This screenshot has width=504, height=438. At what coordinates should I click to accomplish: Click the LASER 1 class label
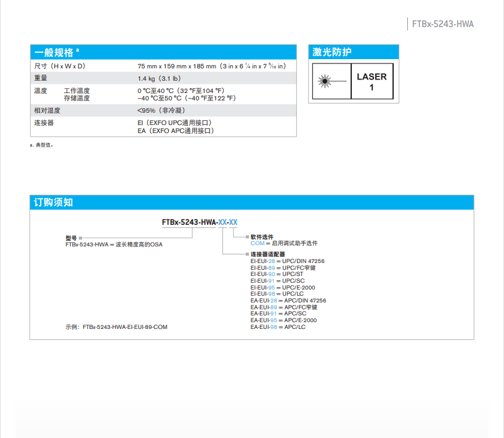click(372, 81)
